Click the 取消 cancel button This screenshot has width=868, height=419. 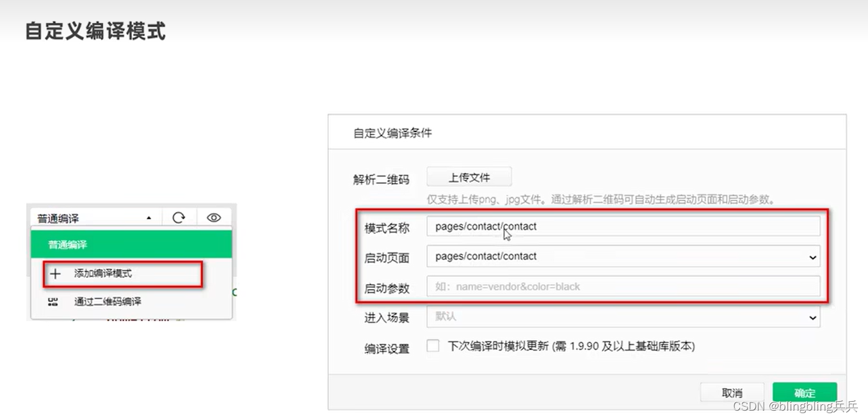pos(732,392)
